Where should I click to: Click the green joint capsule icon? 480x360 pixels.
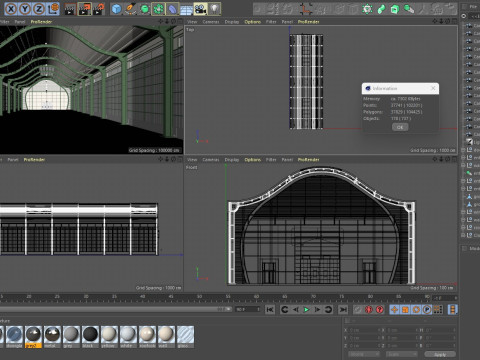coord(381,9)
